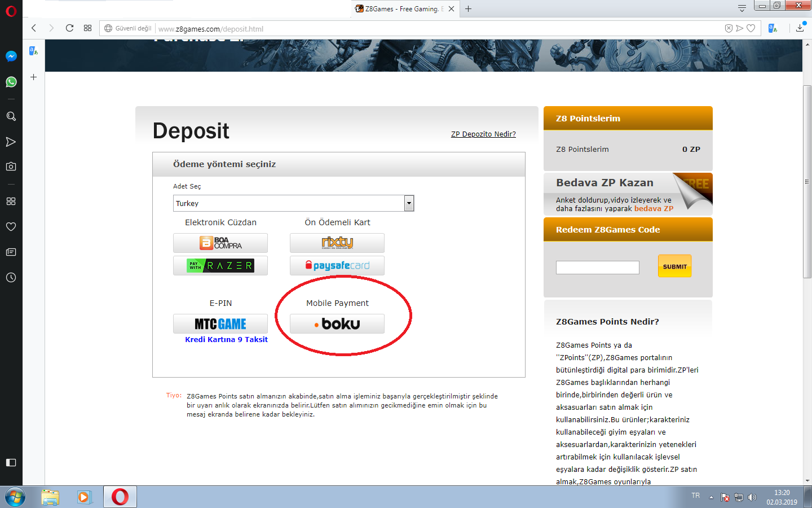Open bookmarks heart in the sidebar
The image size is (812, 508).
click(11, 226)
